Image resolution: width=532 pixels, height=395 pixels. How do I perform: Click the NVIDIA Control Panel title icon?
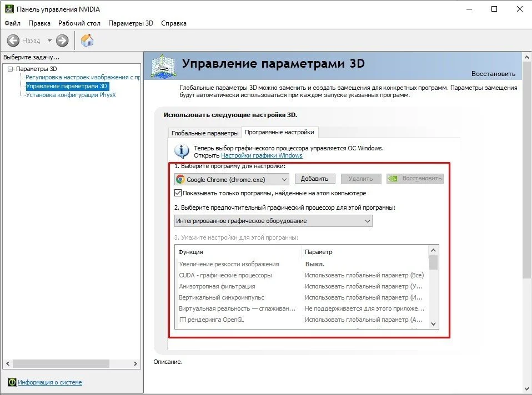[9, 9]
